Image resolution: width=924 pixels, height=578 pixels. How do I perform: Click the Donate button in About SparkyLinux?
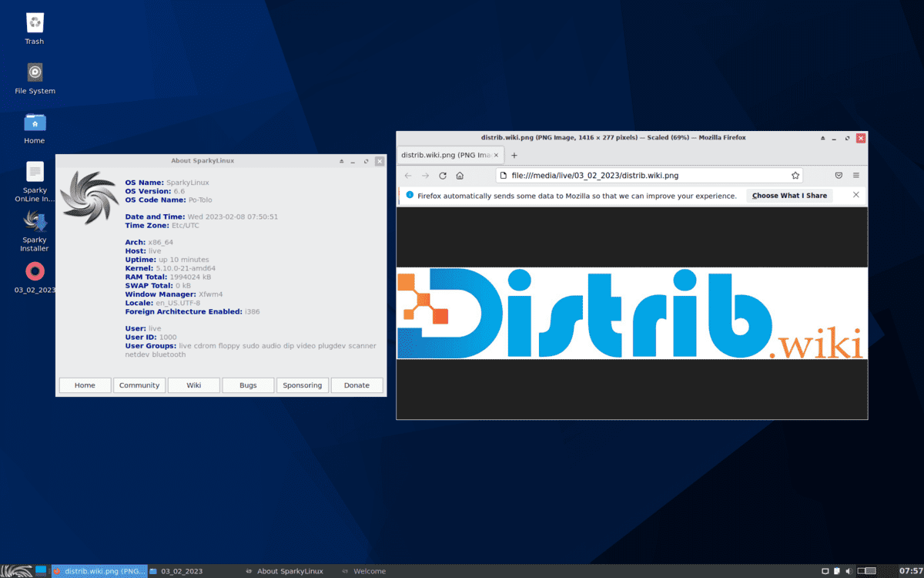coord(357,385)
